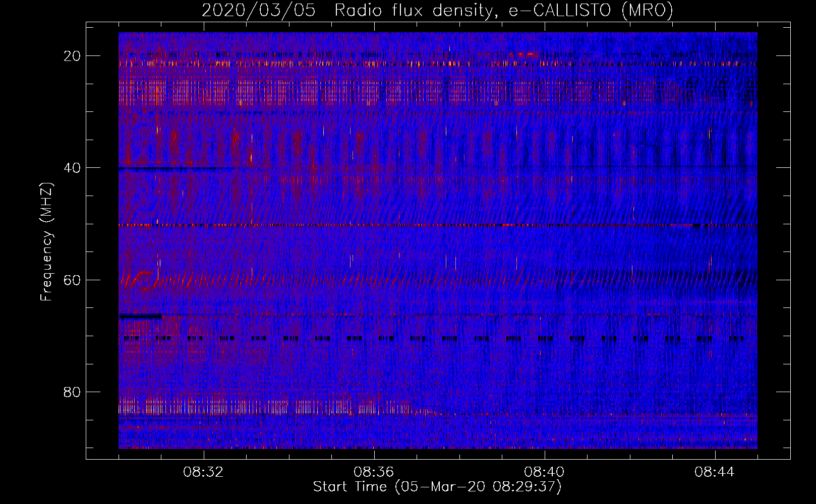Image resolution: width=816 pixels, height=504 pixels.
Task: Click the 40 frequency tick label
Action: click(73, 167)
